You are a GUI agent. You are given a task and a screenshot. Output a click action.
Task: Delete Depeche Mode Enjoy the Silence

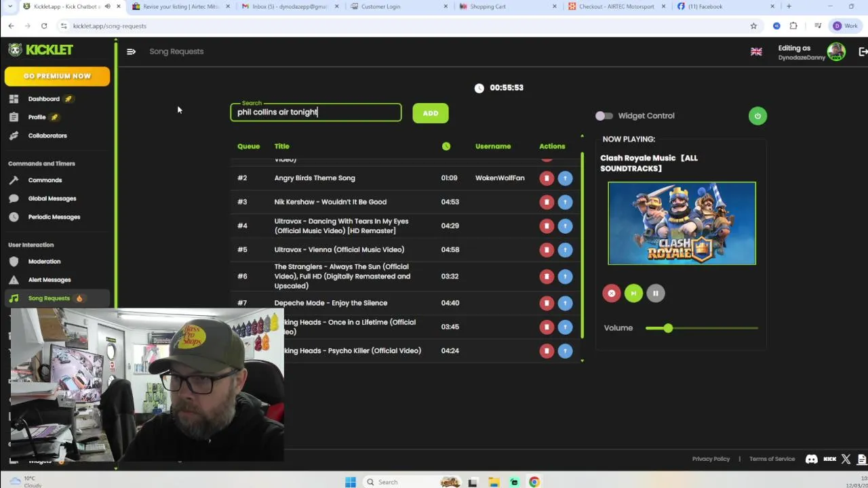547,303
